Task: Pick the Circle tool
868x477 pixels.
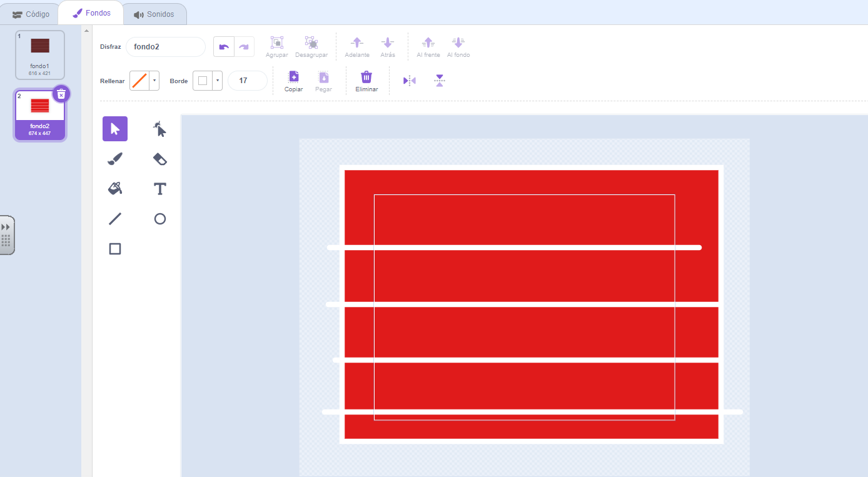Action: [160, 219]
